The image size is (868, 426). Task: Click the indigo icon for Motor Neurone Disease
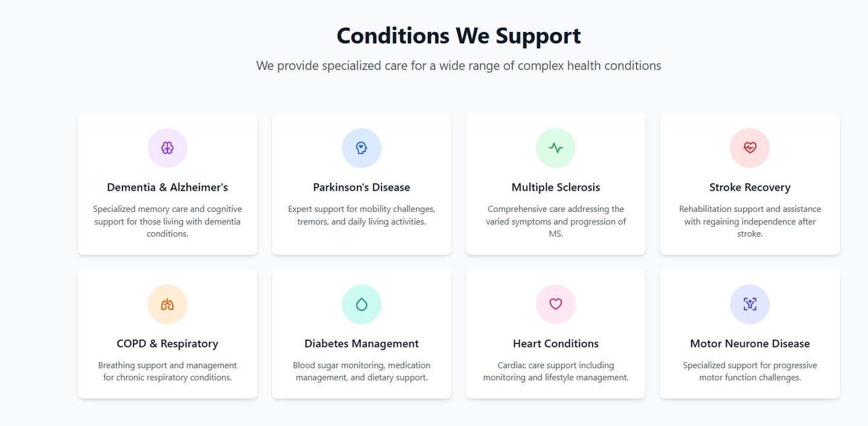750,304
